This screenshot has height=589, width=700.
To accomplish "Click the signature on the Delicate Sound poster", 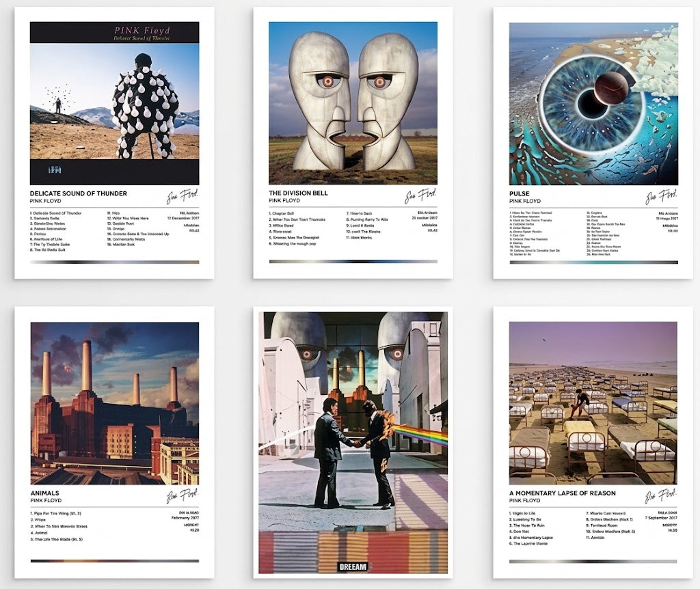I will 182,196.
